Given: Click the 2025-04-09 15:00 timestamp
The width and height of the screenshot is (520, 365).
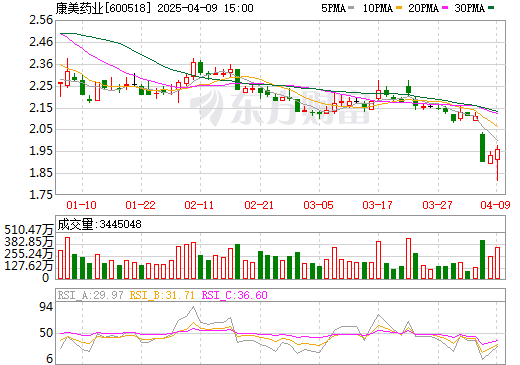Looking at the screenshot, I should [205, 8].
